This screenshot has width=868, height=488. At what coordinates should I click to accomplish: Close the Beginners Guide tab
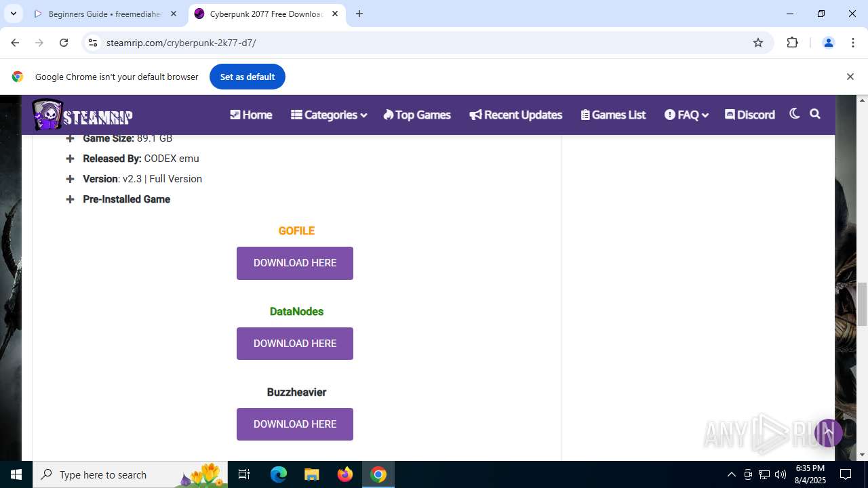(x=174, y=14)
